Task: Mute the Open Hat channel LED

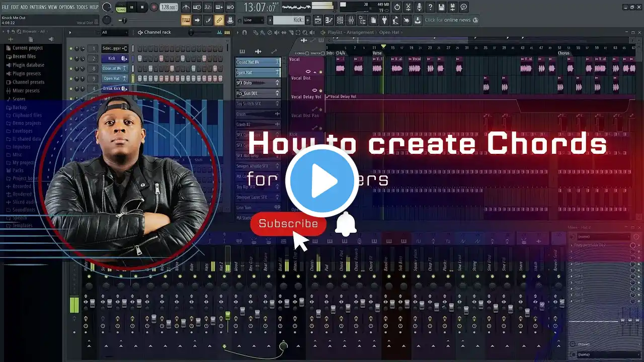Action: pyautogui.click(x=70, y=78)
